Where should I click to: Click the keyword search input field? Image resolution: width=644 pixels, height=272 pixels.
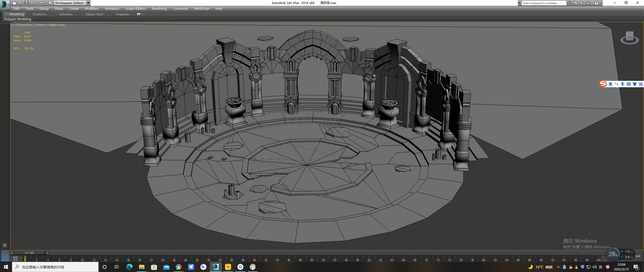(x=544, y=3)
